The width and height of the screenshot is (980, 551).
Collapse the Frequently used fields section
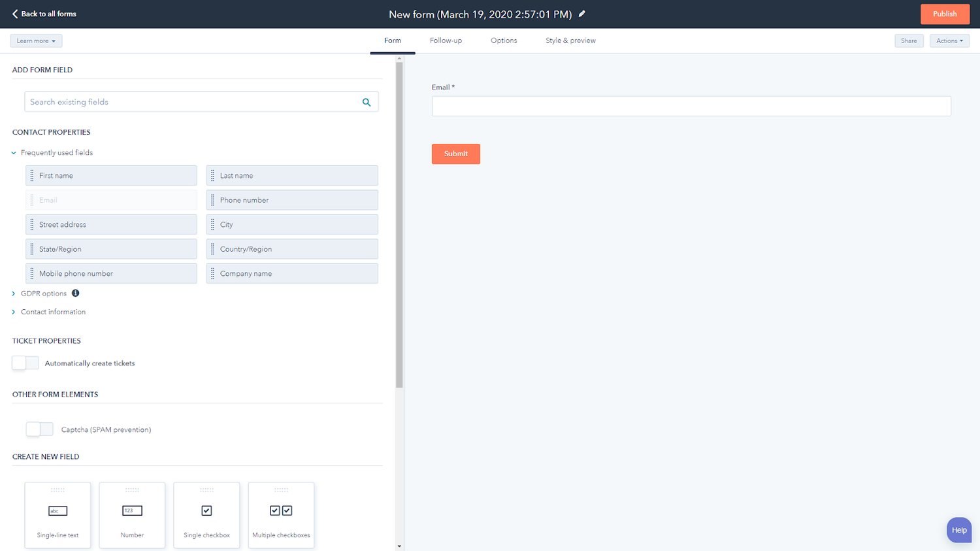(14, 153)
